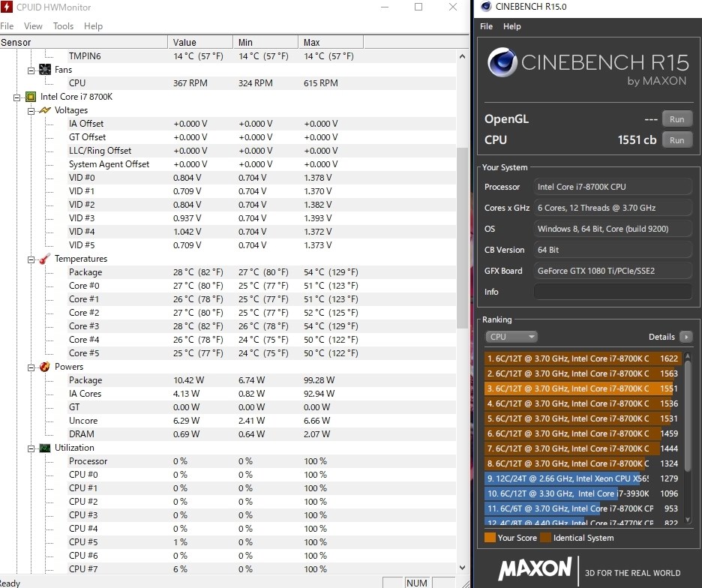702x588 pixels.
Task: Click the HWMonitor vertical scrollbar thumb
Action: point(462,238)
